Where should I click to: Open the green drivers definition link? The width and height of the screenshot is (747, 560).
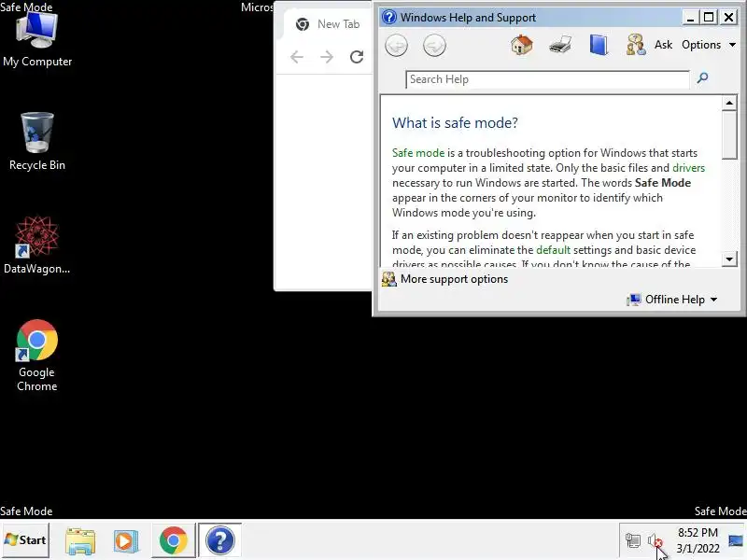(688, 168)
